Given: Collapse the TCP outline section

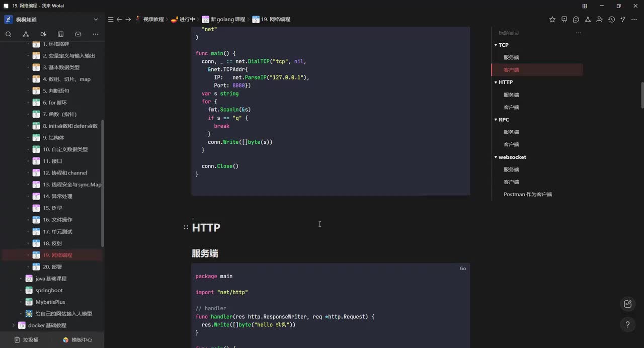Looking at the screenshot, I should [496, 45].
